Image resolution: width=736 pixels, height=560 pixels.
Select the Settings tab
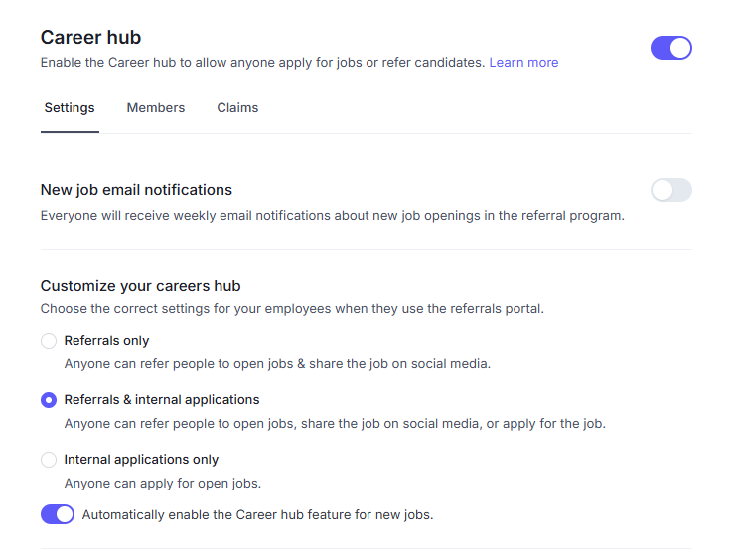tap(70, 108)
